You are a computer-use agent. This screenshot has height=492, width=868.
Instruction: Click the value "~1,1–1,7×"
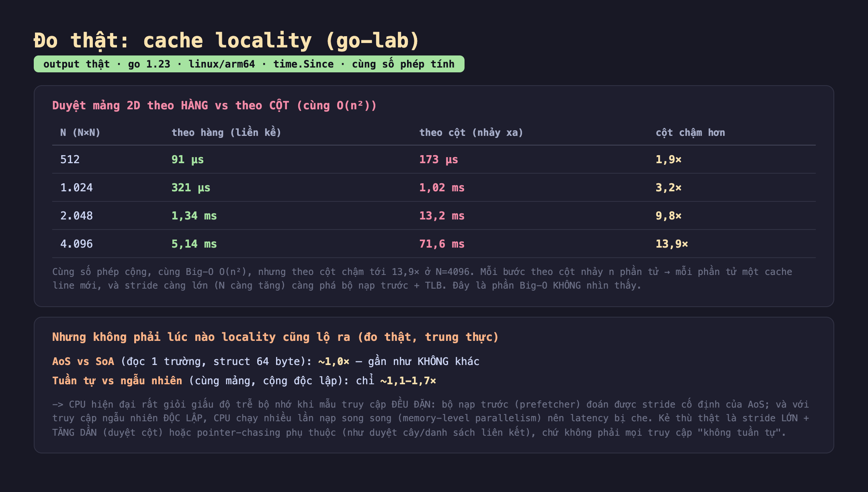point(408,381)
